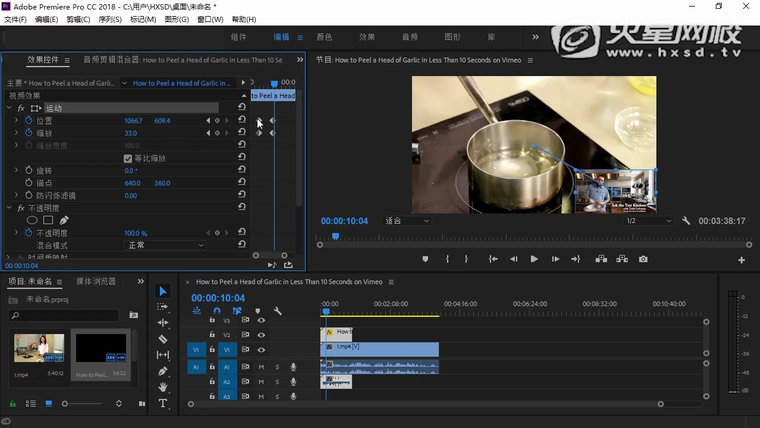The width and height of the screenshot is (760, 428).
Task: Select the Type tool in the tools panel
Action: [163, 403]
